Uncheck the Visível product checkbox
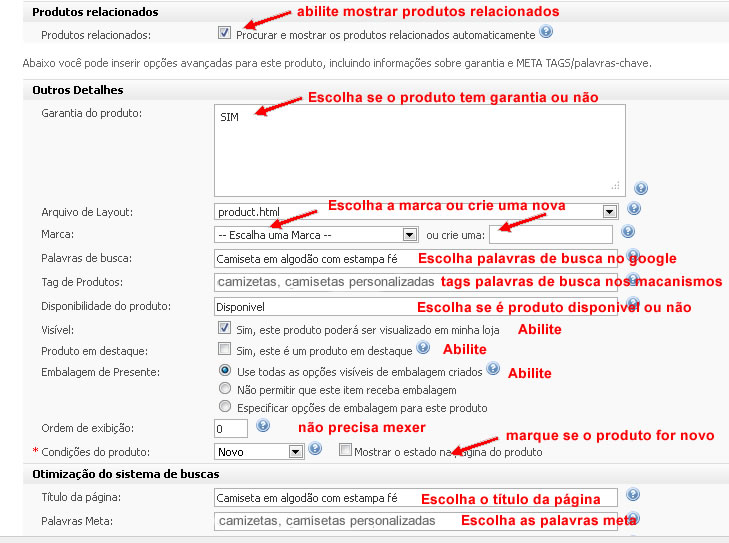This screenshot has height=543, width=729. (x=225, y=328)
